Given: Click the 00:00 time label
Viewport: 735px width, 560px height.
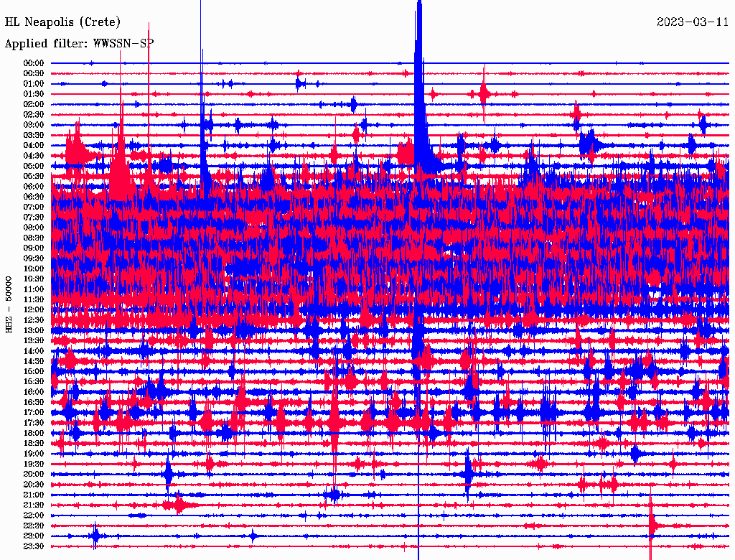Looking at the screenshot, I should pos(34,63).
